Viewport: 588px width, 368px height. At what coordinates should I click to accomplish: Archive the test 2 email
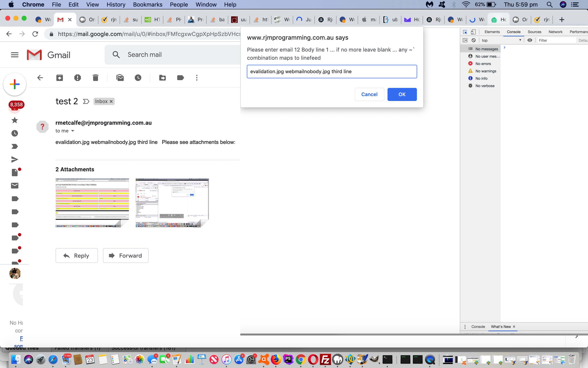tap(60, 78)
